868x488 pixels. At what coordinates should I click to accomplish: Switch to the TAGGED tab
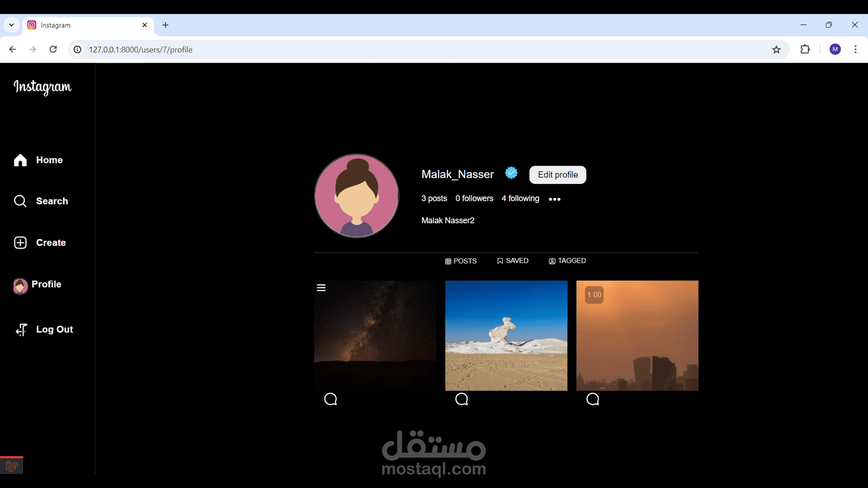click(567, 261)
